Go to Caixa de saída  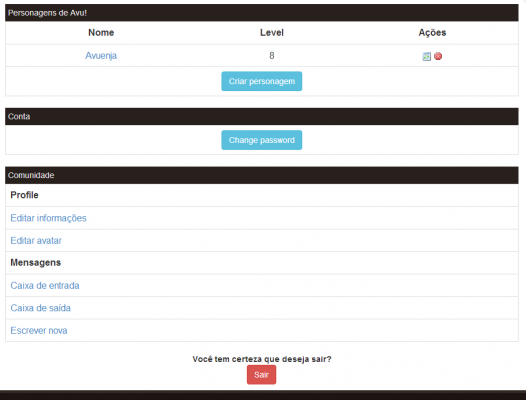tap(41, 308)
